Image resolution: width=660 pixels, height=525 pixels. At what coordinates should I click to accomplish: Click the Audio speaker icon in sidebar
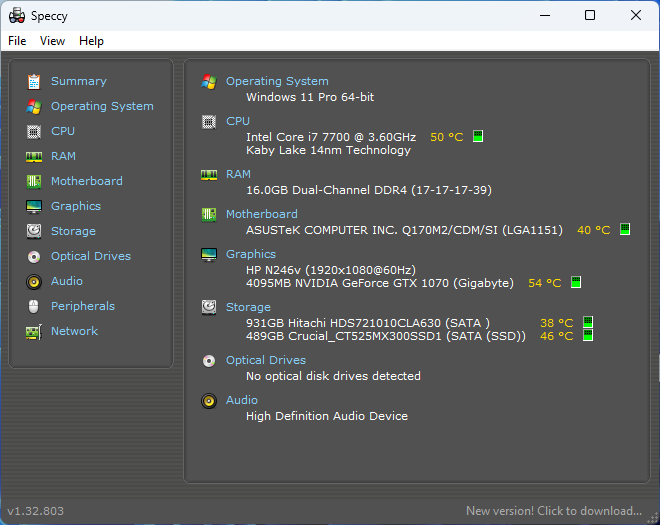pos(34,282)
